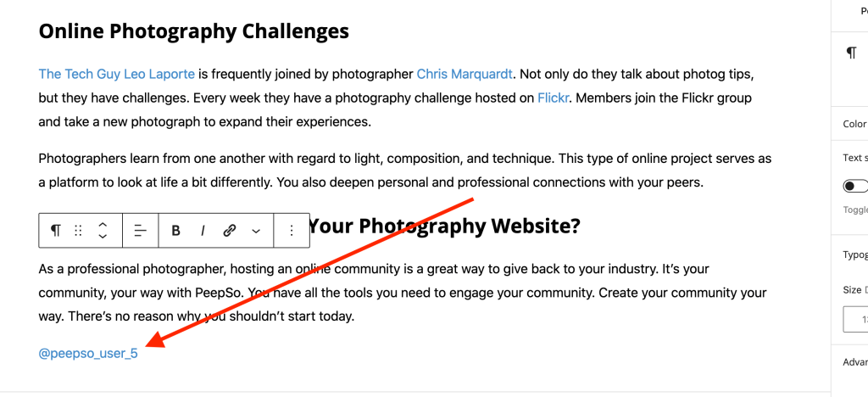
Task: Follow the Chris Marquardt link
Action: point(465,74)
